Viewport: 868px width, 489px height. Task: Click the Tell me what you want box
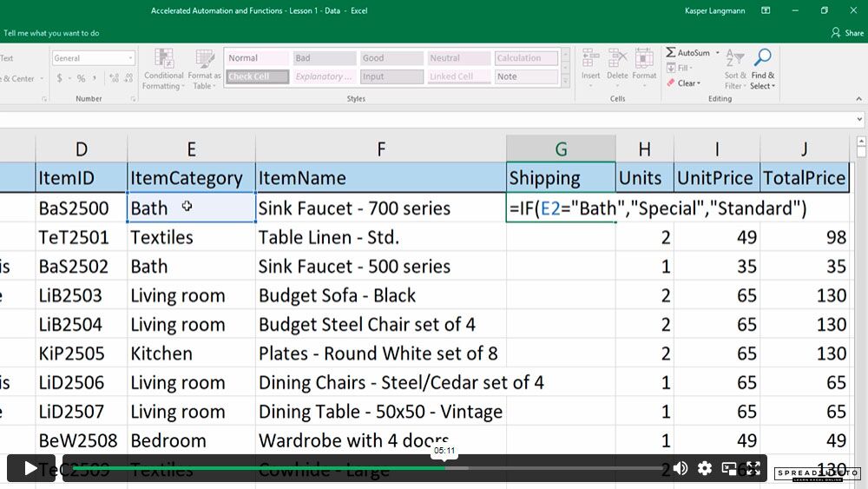51,33
